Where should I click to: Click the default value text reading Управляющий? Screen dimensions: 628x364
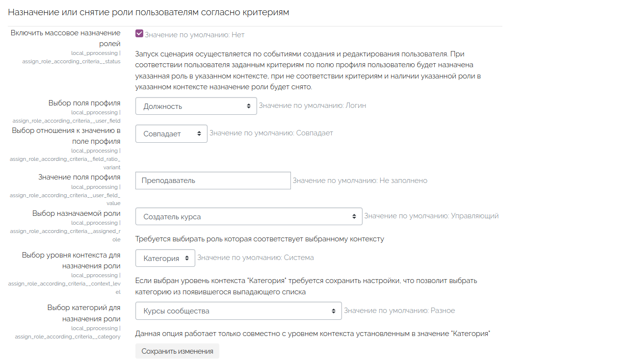(431, 216)
